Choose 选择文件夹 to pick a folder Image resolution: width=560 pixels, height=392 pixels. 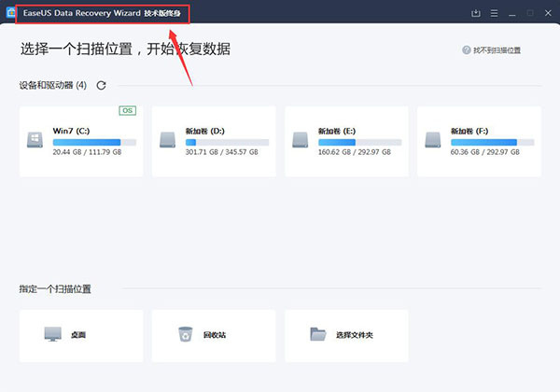[347, 336]
